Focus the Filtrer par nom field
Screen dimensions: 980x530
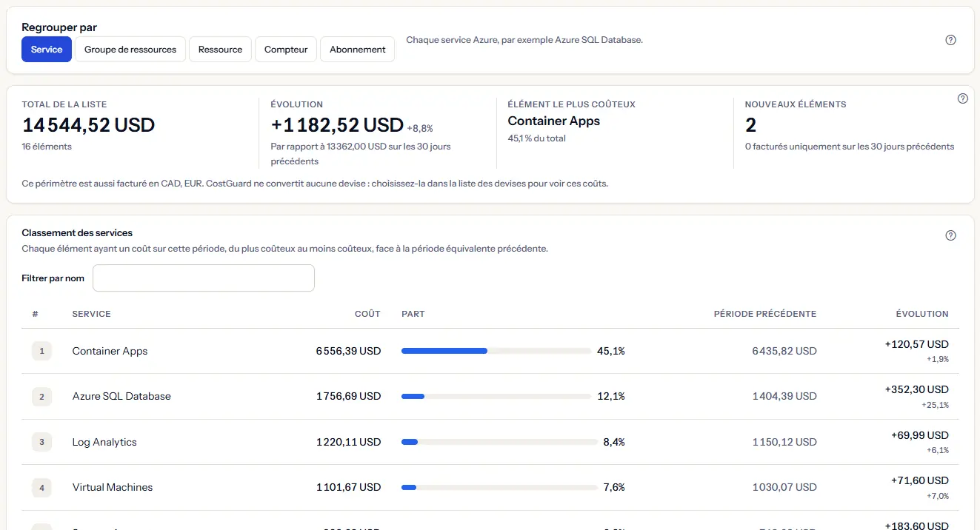tap(204, 278)
